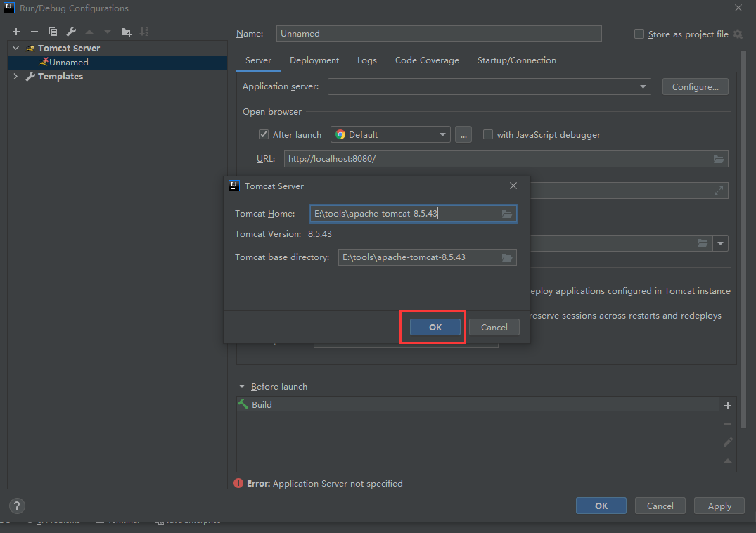Click the Apply button

pos(719,506)
